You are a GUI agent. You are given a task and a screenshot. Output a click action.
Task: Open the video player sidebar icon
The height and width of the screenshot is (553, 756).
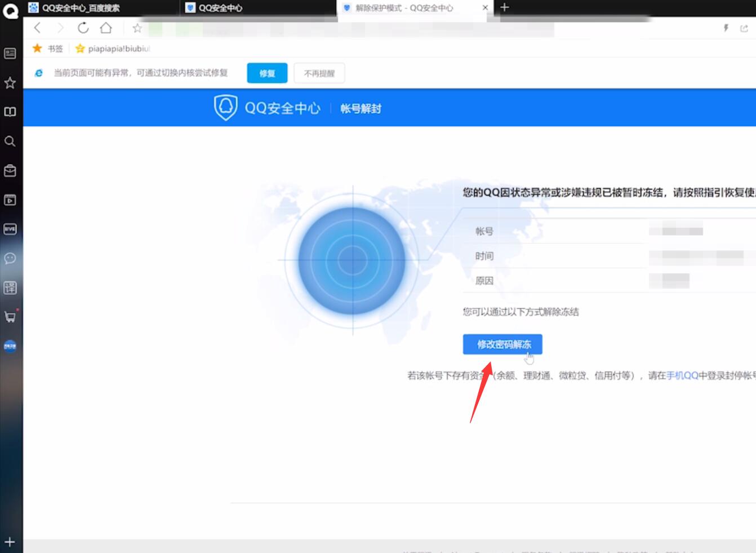10,200
